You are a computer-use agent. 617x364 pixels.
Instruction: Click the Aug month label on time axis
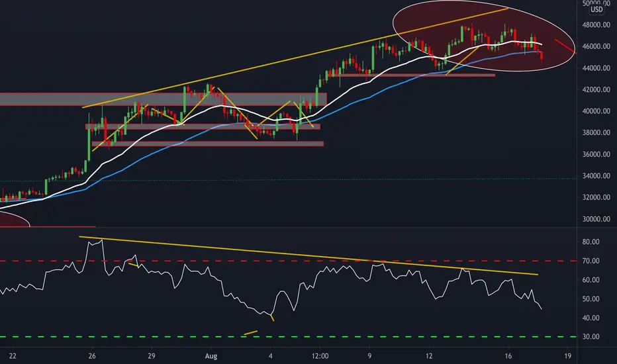point(211,356)
